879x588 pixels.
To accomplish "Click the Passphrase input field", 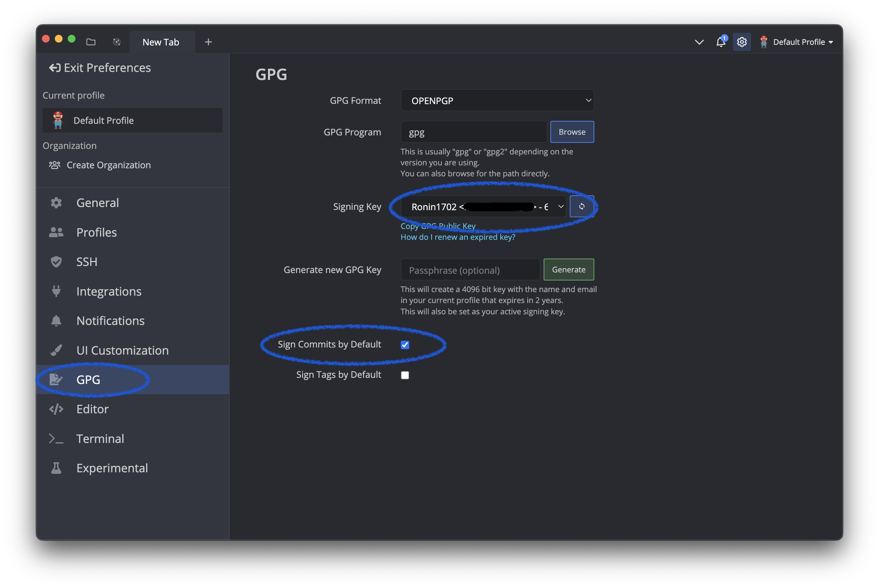I will click(470, 270).
